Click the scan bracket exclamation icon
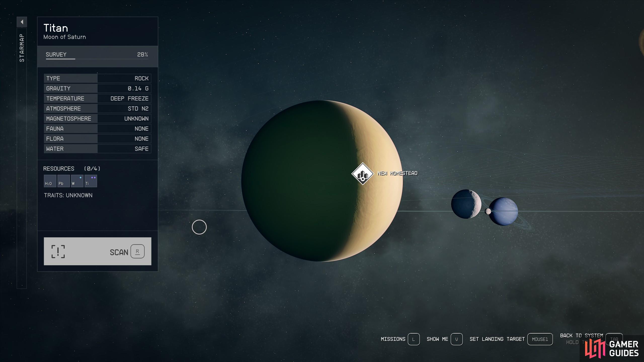 tap(58, 251)
